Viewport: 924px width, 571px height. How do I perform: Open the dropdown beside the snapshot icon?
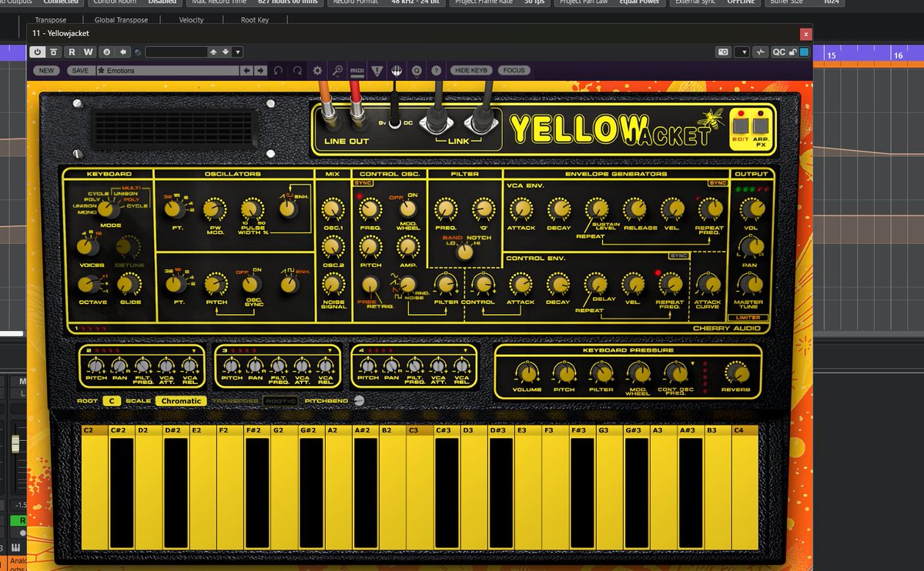pyautogui.click(x=742, y=52)
